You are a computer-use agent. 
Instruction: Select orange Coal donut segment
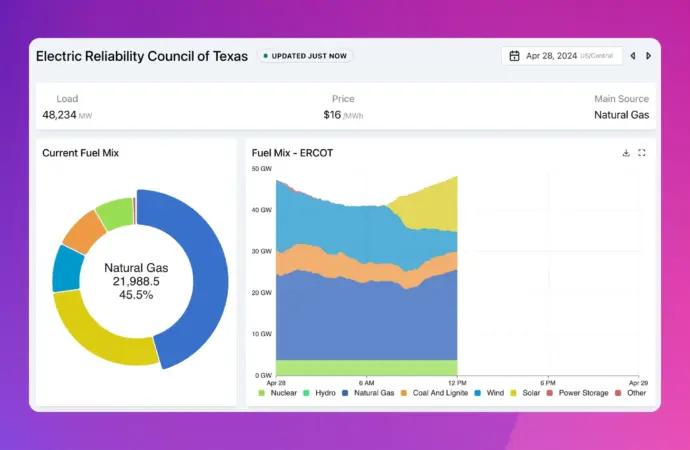(84, 232)
